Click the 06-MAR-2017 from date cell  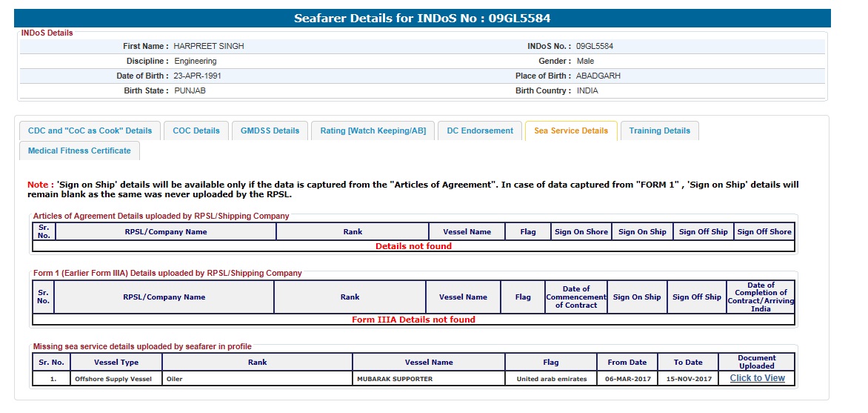coord(627,379)
